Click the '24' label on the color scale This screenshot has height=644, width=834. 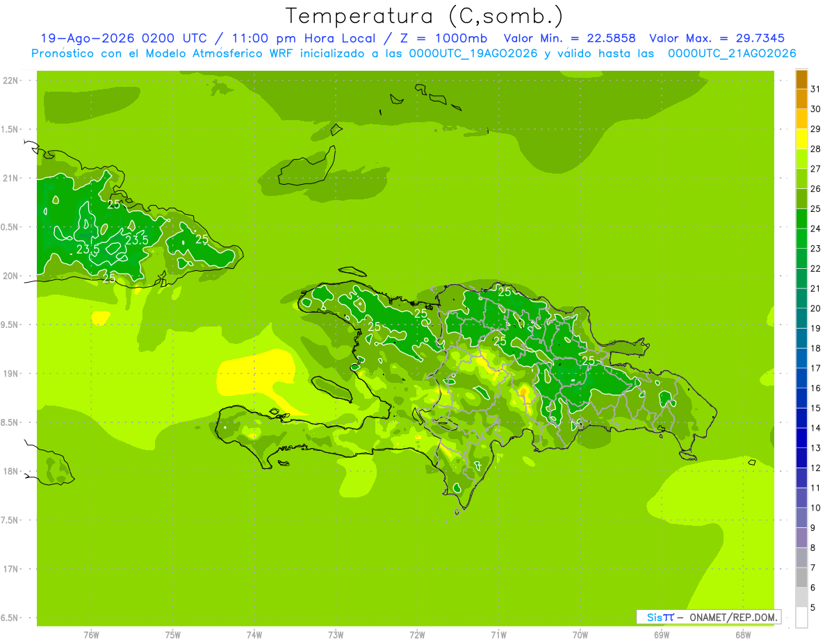816,229
